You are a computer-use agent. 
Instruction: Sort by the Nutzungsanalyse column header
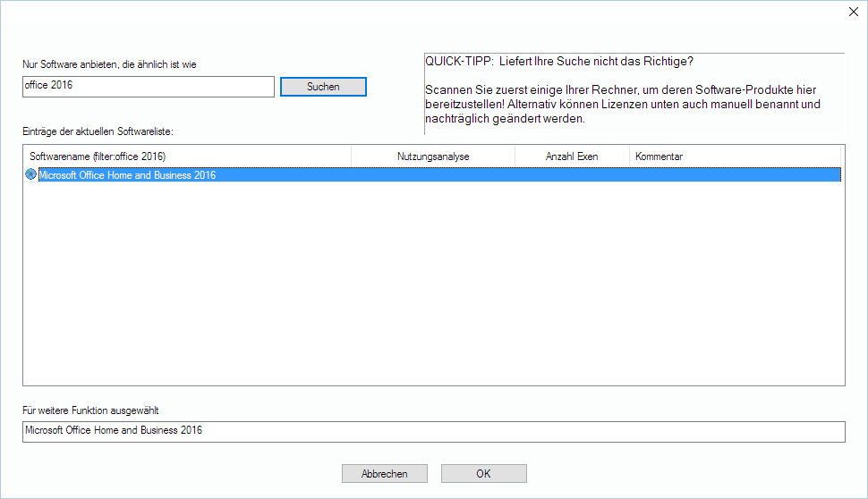click(433, 156)
